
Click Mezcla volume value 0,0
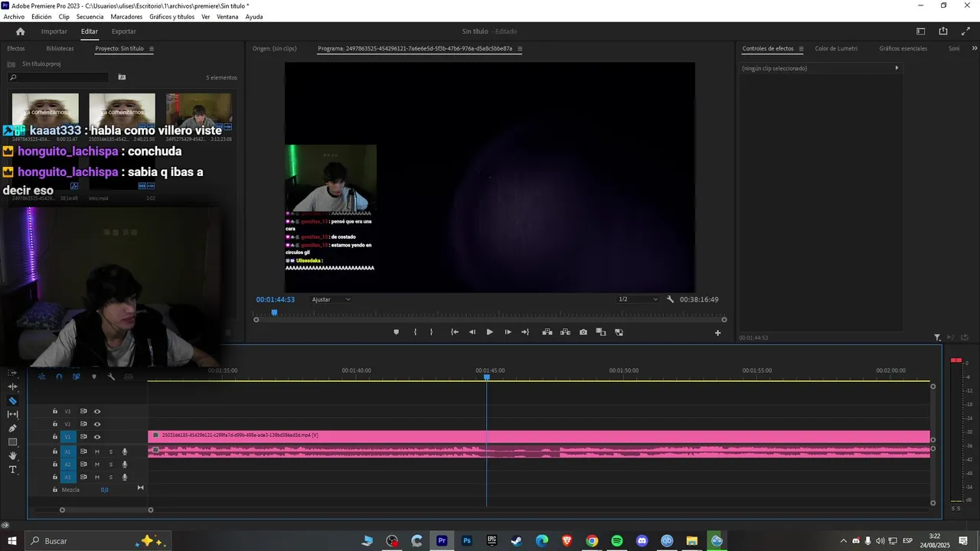(104, 490)
